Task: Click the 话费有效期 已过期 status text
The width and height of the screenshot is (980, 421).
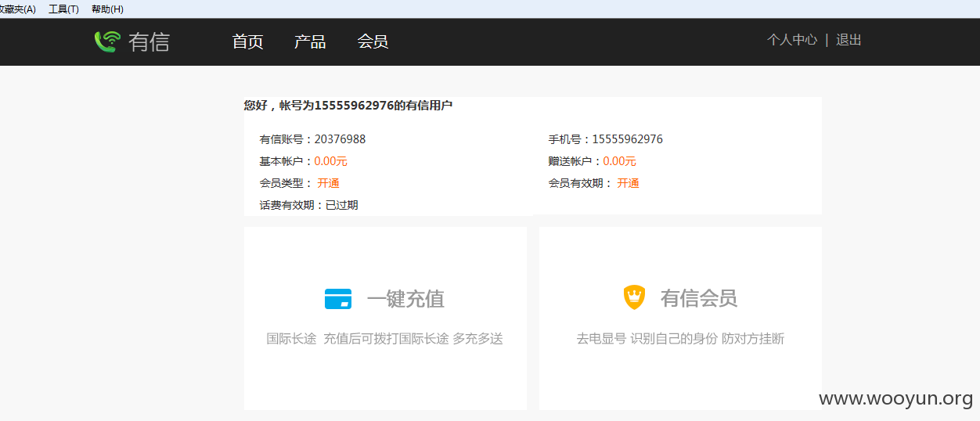Action: point(342,205)
